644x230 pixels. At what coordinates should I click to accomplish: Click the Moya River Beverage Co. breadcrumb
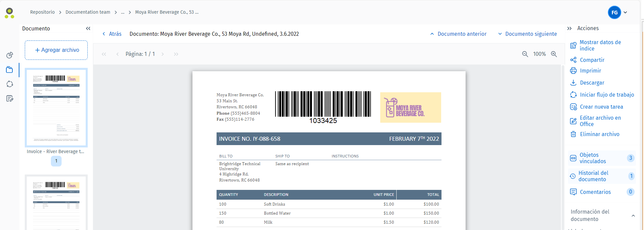pos(167,12)
